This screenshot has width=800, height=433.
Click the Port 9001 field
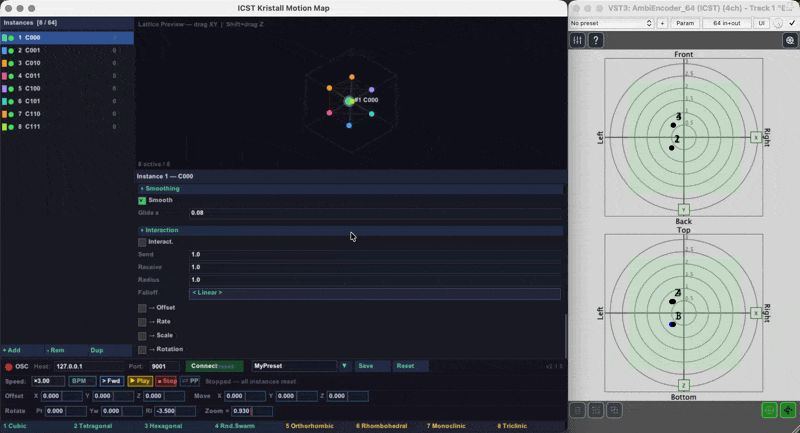[x=165, y=366]
